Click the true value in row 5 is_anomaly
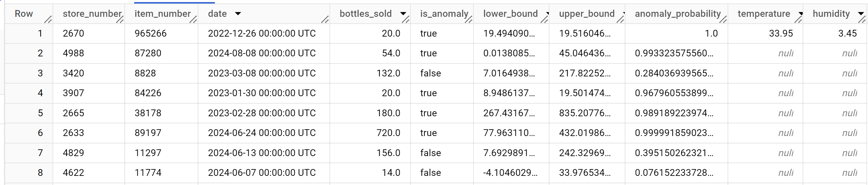 (428, 113)
